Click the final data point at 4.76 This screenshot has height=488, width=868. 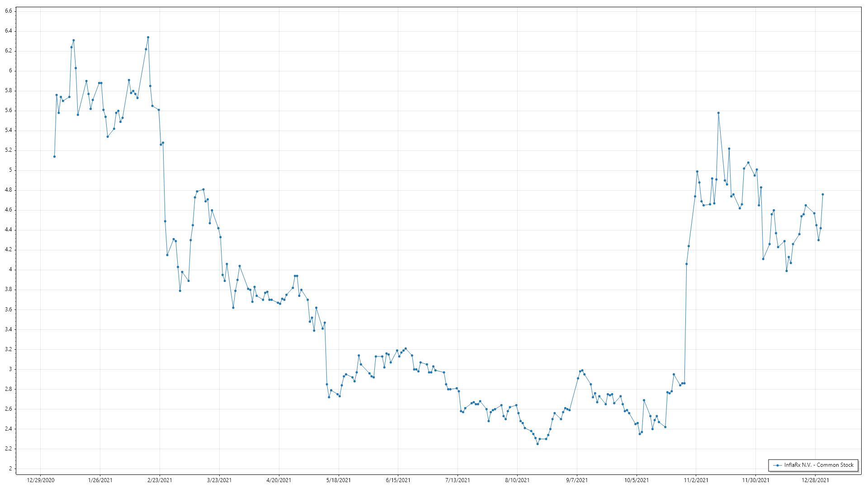[823, 194]
